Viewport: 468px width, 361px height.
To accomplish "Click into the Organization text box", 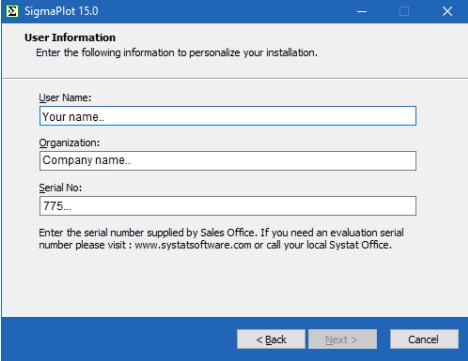I will point(228,161).
